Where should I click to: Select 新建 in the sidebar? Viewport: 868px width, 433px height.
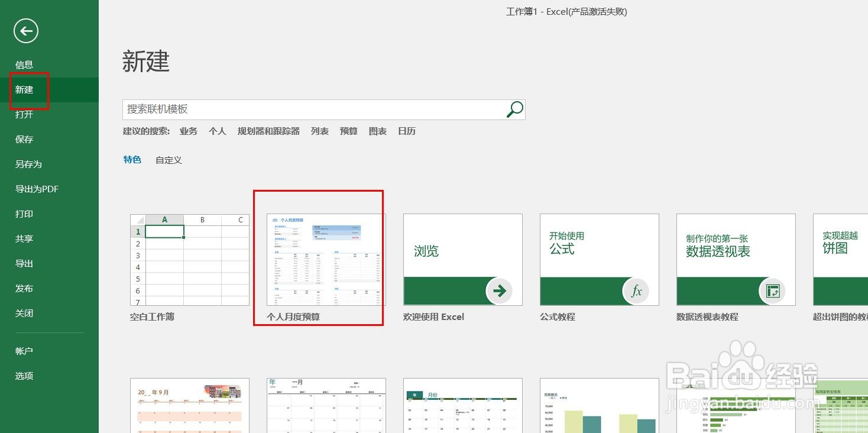(49, 90)
